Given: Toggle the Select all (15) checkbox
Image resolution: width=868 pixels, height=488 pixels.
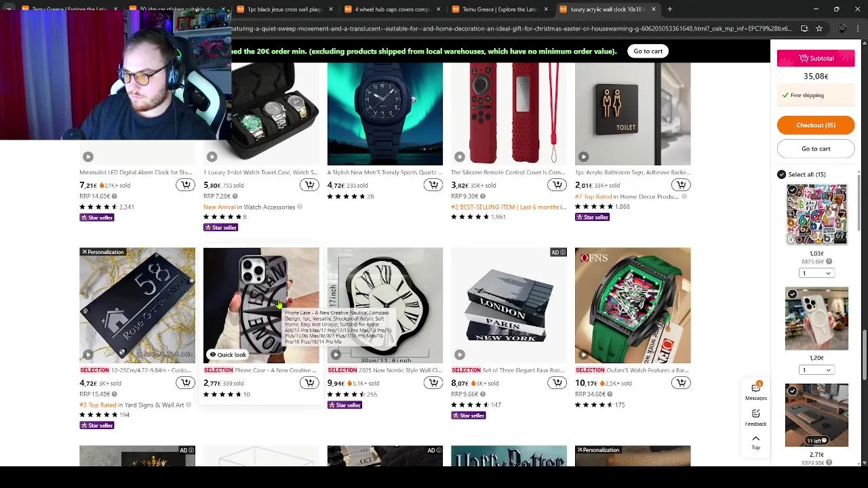Looking at the screenshot, I should (781, 174).
